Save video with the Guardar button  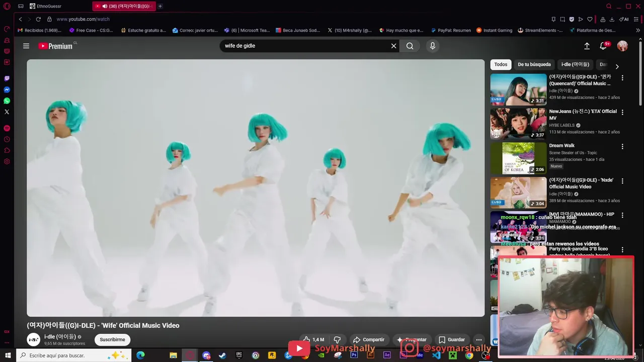tap(452, 339)
